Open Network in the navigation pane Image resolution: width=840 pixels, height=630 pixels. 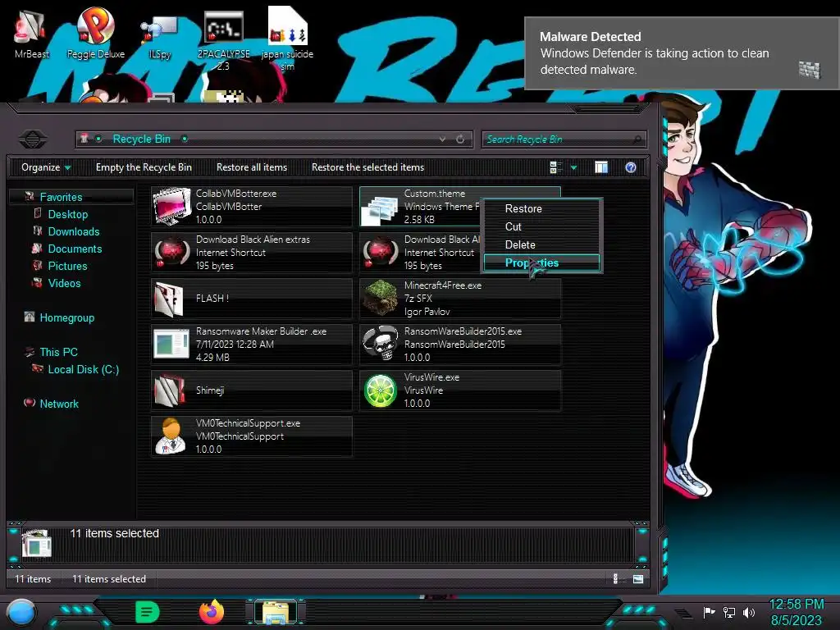click(59, 404)
